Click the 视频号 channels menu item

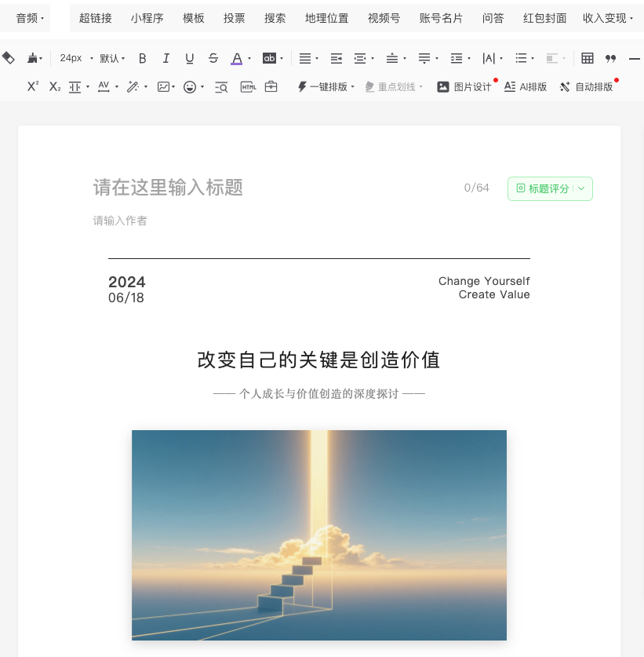pyautogui.click(x=384, y=18)
